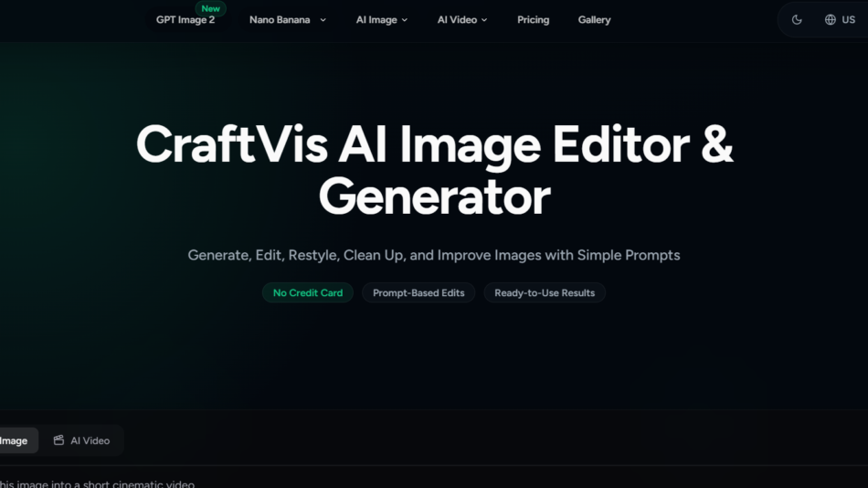The height and width of the screenshot is (488, 868).
Task: Click the US language label
Action: coord(849,20)
